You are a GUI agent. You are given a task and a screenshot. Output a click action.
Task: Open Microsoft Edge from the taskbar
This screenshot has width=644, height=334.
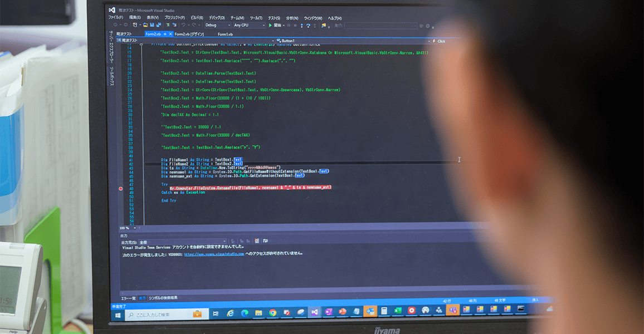(245, 313)
